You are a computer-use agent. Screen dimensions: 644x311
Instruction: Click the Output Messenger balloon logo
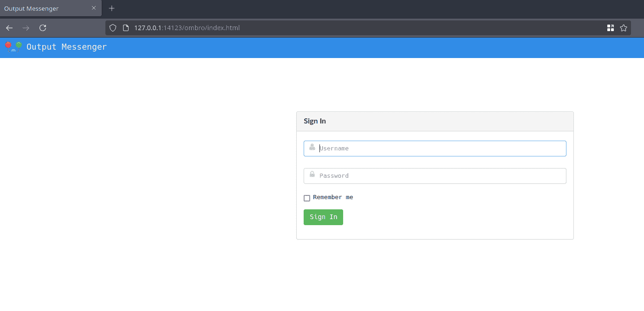[x=13, y=47]
